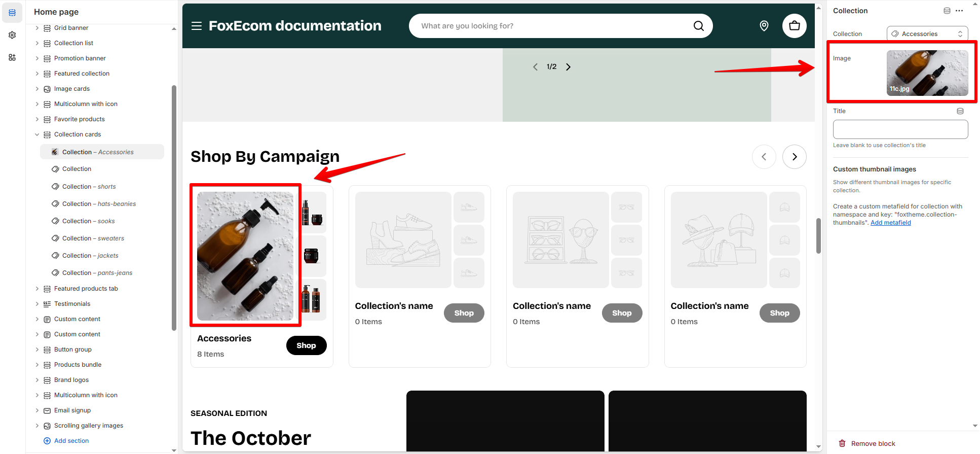Image resolution: width=980 pixels, height=454 pixels.
Task: Expand the Collection list section
Action: 37,43
